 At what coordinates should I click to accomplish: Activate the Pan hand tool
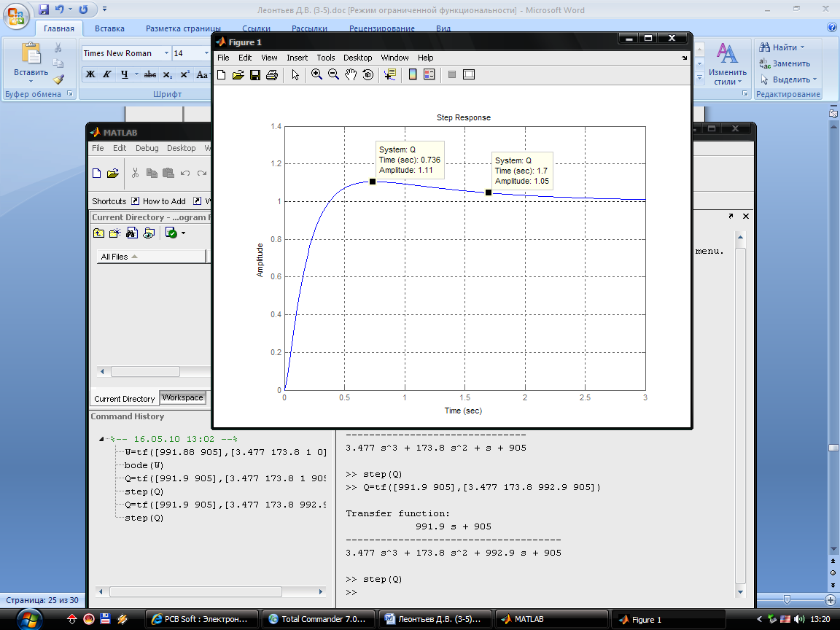351,74
